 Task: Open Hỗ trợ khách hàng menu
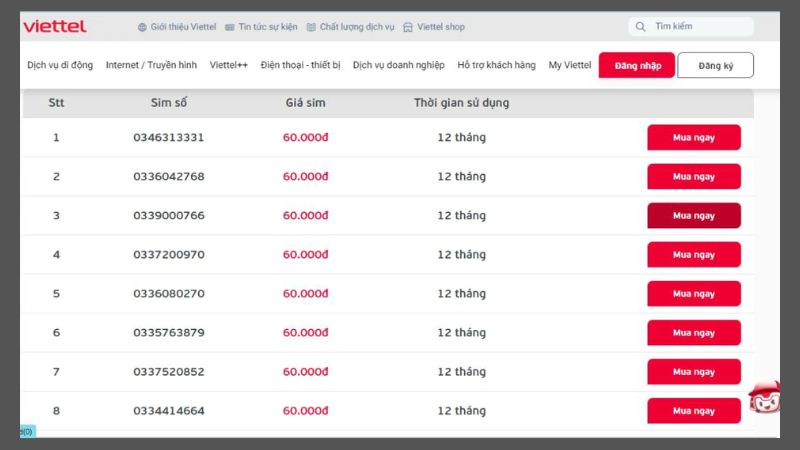[x=496, y=65]
